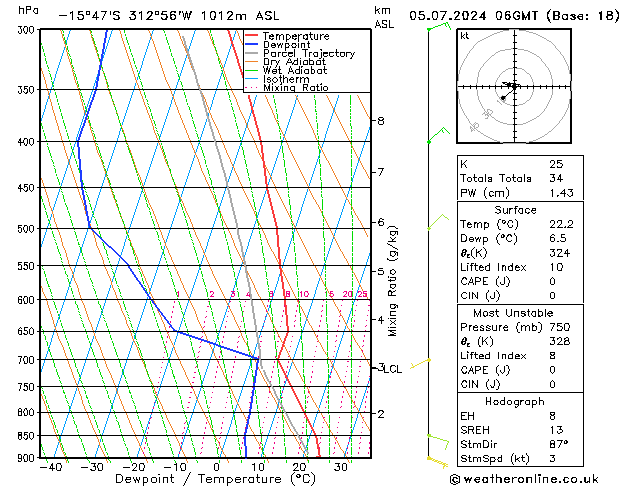The width and height of the screenshot is (629, 486).
Task: Click the Most Unstable 'CAPE (J)' label
Action: point(485,370)
